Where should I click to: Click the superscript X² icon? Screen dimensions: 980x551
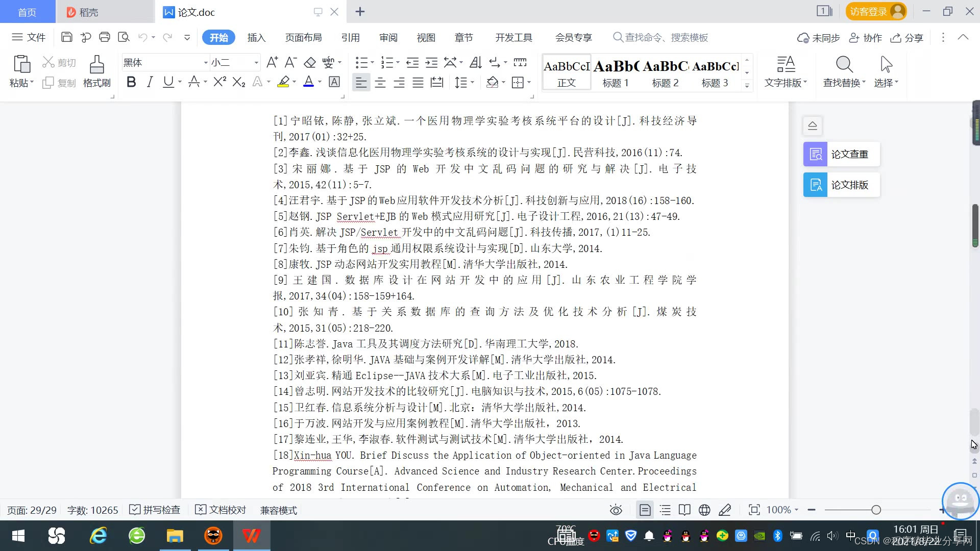click(x=219, y=82)
